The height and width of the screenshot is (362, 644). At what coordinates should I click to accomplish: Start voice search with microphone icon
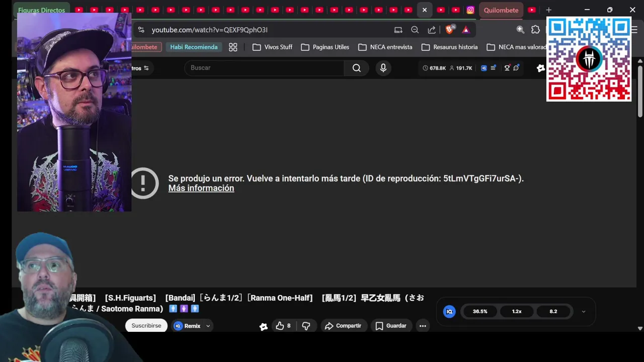coord(383,68)
